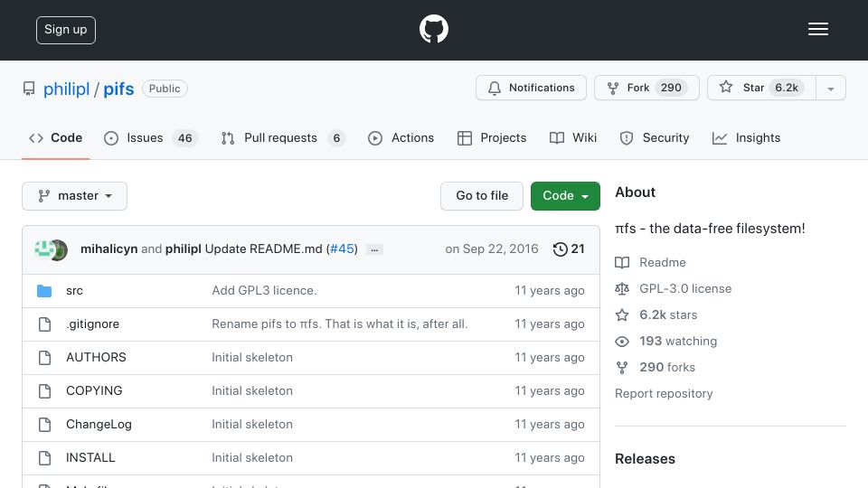
Task: Click the ChangeLog file icon
Action: [45, 425]
